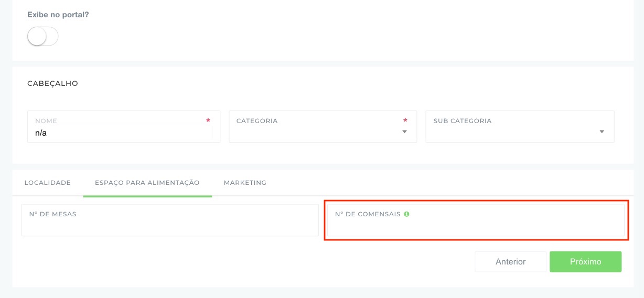Screen dimensions: 644x298
Task: Click the red asterisk in Categoria field
Action: 405,121
